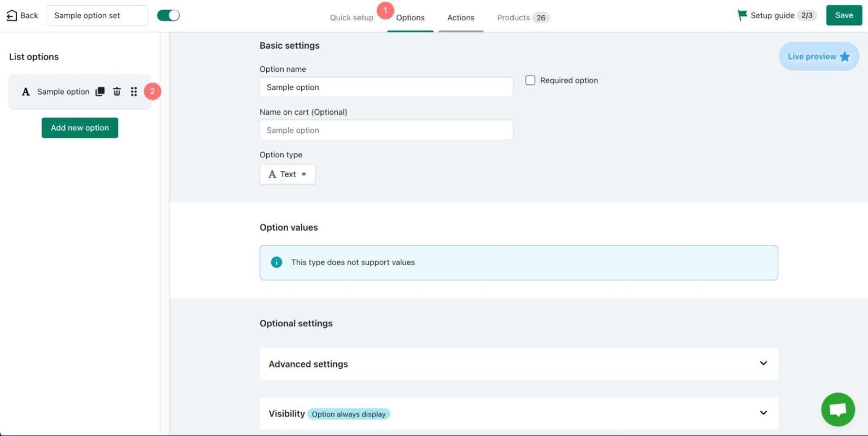This screenshot has width=868, height=436.
Task: Click the info icon in the blue banner
Action: 276,262
